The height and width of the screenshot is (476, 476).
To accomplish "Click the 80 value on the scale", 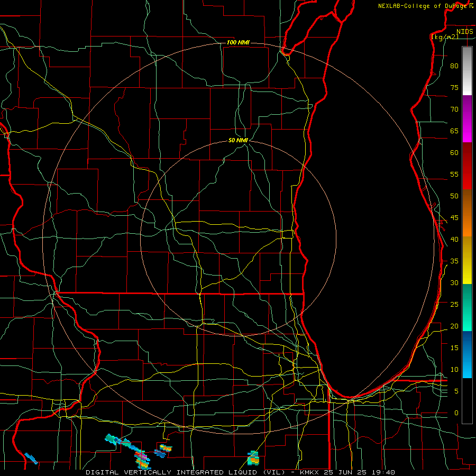I will pos(454,66).
